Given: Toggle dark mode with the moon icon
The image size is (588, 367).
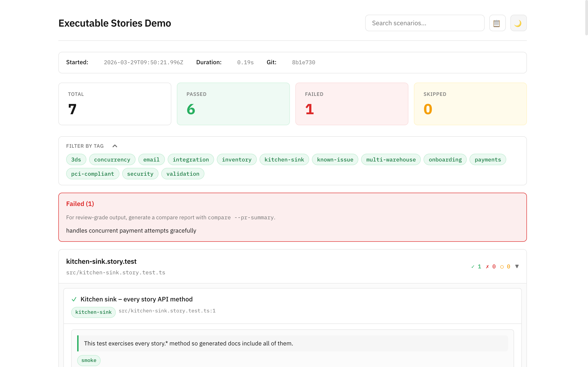Looking at the screenshot, I should pos(518,23).
